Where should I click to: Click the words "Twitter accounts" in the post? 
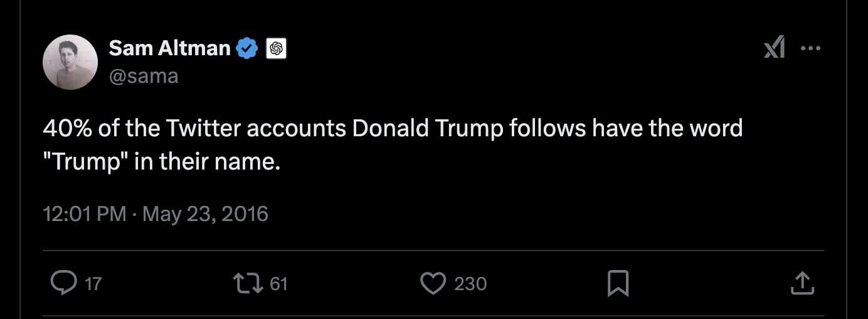pyautogui.click(x=256, y=128)
